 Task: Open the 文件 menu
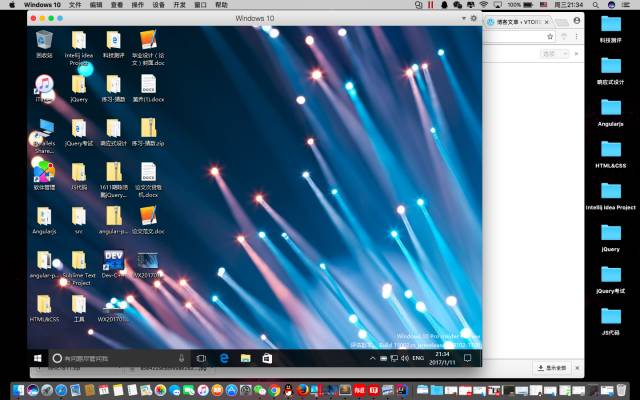click(x=75, y=5)
